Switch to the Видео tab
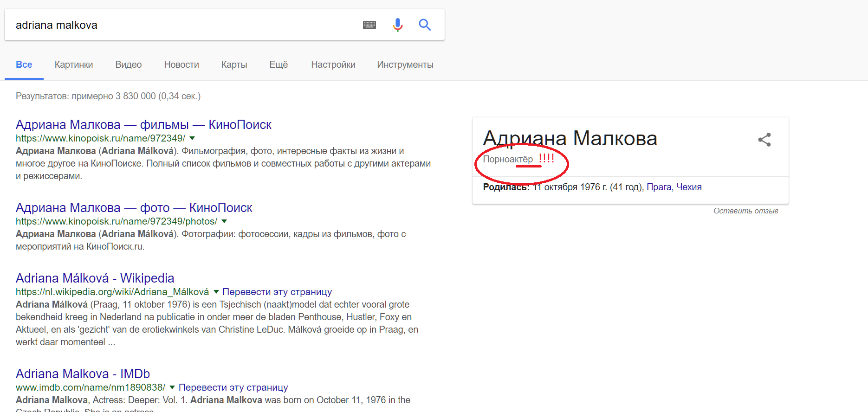 click(x=128, y=64)
